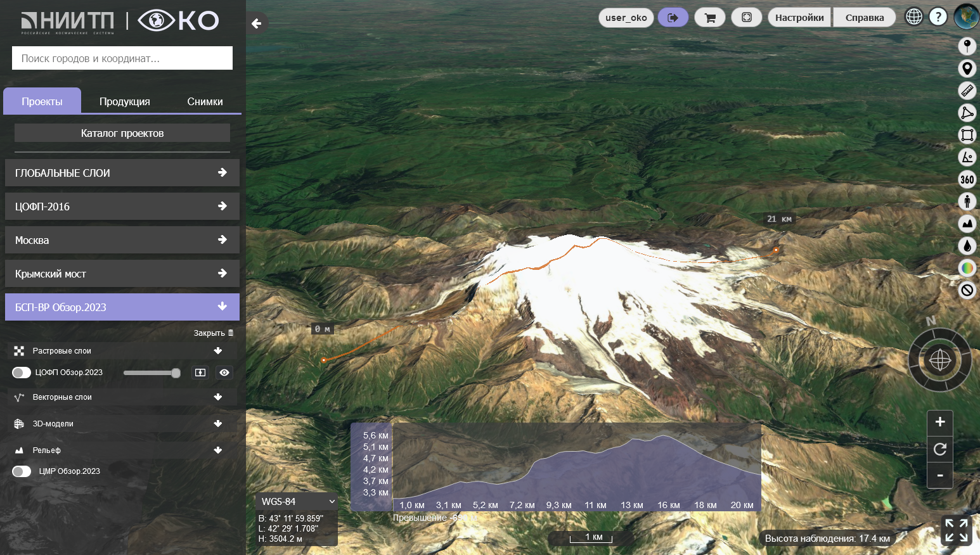Toggle visibility eye for ЦОФП Обзор.2023
The width and height of the screenshot is (980, 555).
(224, 373)
